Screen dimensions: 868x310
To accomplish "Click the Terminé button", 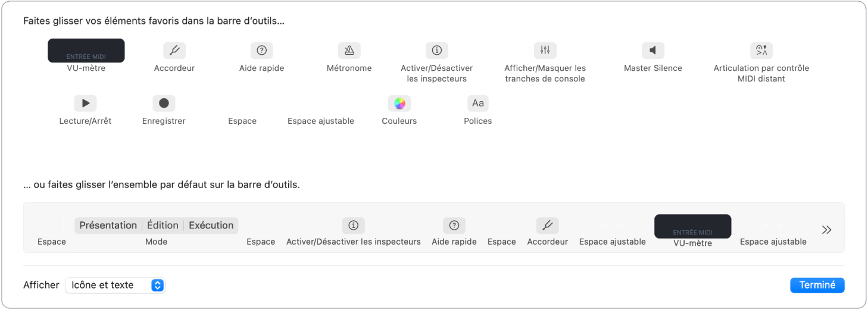I will point(817,285).
